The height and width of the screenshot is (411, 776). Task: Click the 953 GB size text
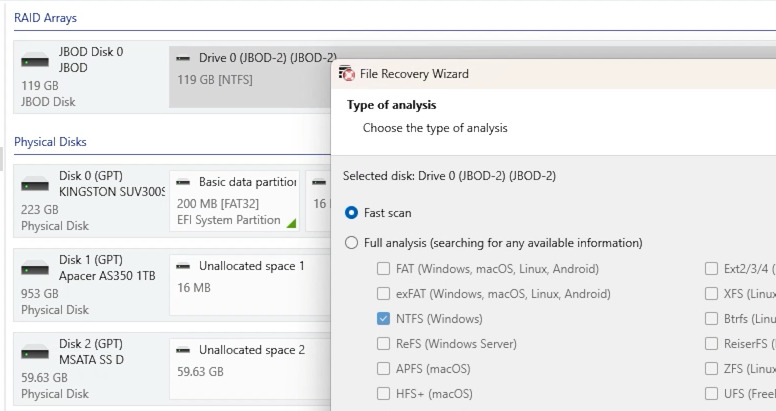pos(40,294)
